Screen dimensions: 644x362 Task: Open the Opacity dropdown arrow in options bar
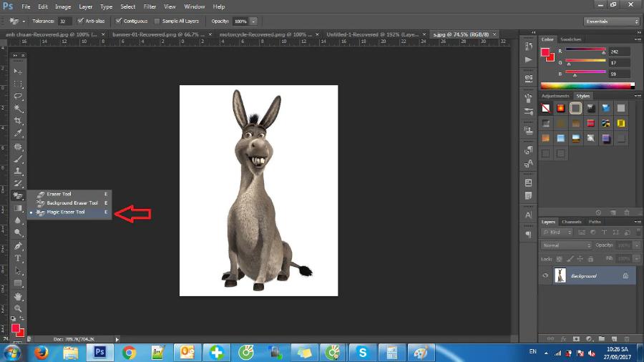click(x=253, y=21)
